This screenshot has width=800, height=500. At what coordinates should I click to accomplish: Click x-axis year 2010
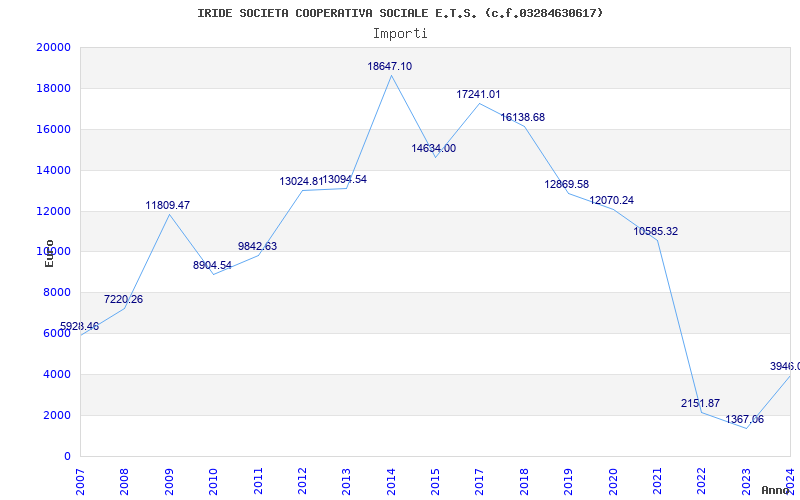[x=214, y=481]
